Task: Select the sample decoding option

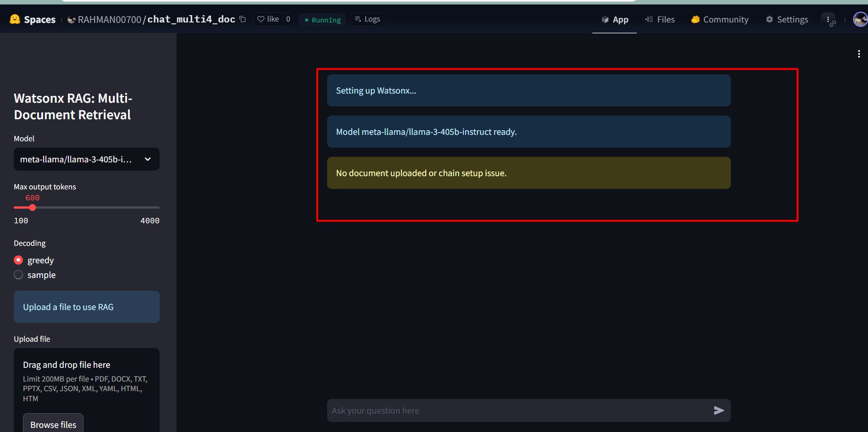Action: (x=18, y=275)
